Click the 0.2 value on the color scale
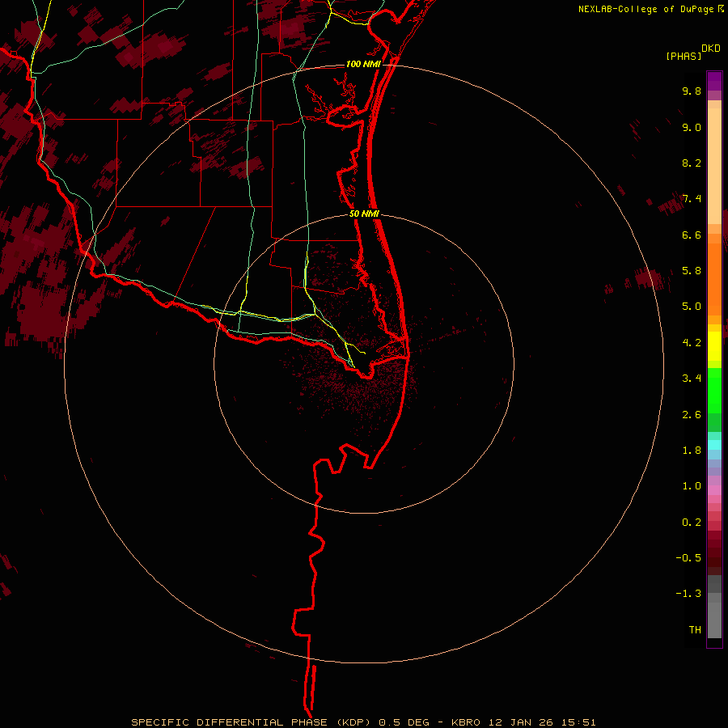 (x=692, y=522)
